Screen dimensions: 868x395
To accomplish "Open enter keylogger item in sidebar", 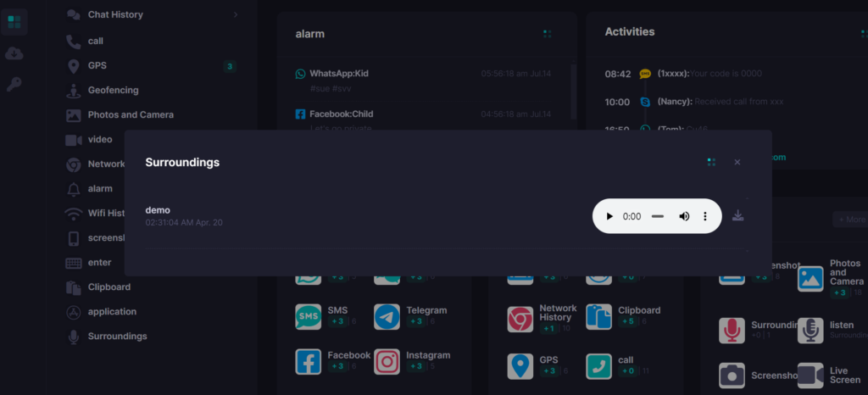I will click(100, 262).
